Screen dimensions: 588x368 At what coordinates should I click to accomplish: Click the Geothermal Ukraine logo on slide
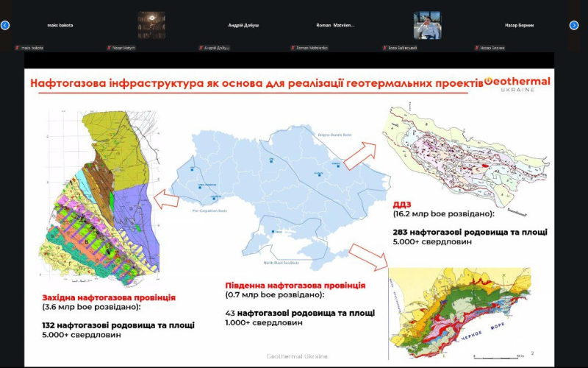pos(517,85)
